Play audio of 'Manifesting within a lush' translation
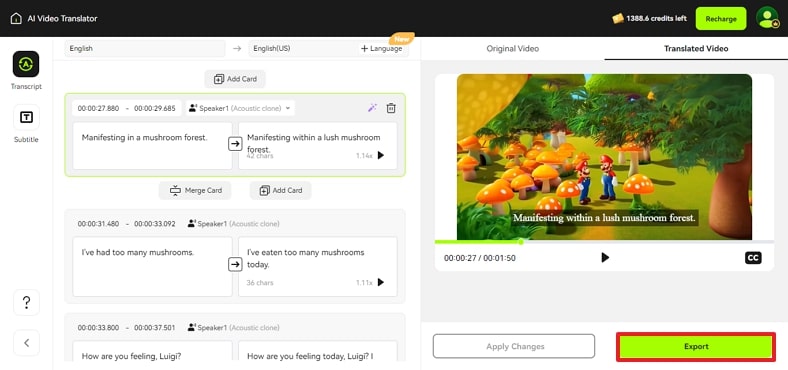Image resolution: width=788 pixels, height=370 pixels. (381, 155)
